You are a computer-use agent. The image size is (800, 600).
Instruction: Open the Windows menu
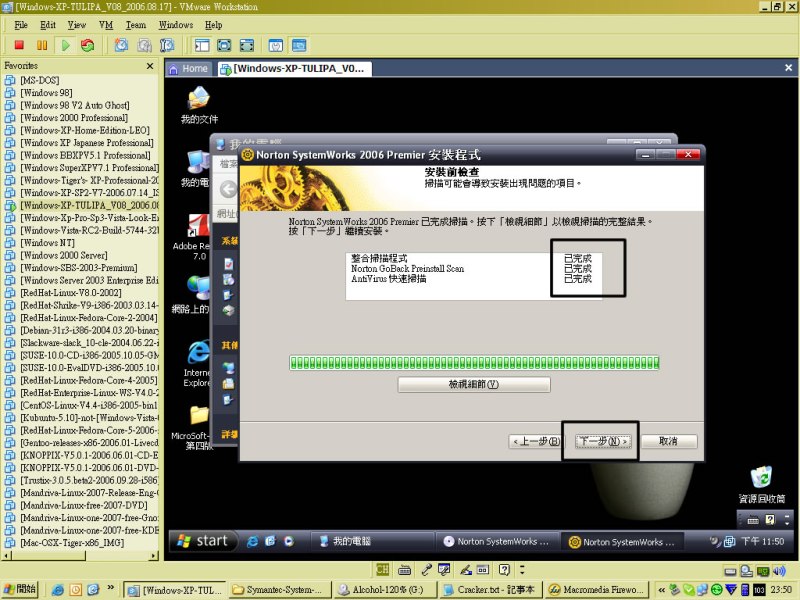pos(176,25)
